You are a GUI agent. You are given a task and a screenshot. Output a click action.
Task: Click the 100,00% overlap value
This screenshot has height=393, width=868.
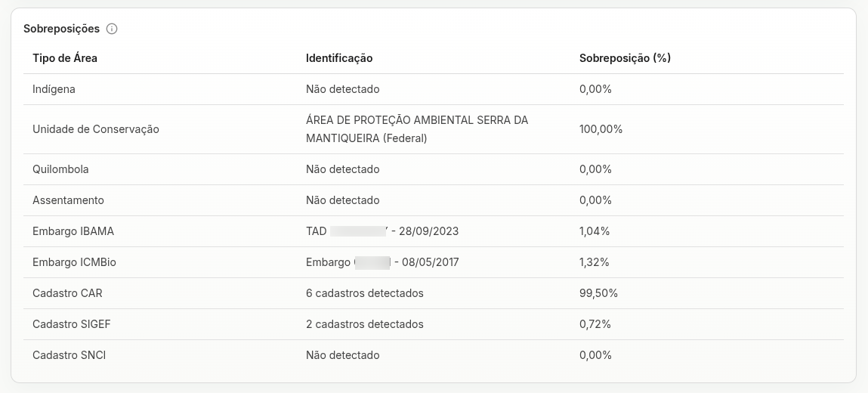[601, 129]
